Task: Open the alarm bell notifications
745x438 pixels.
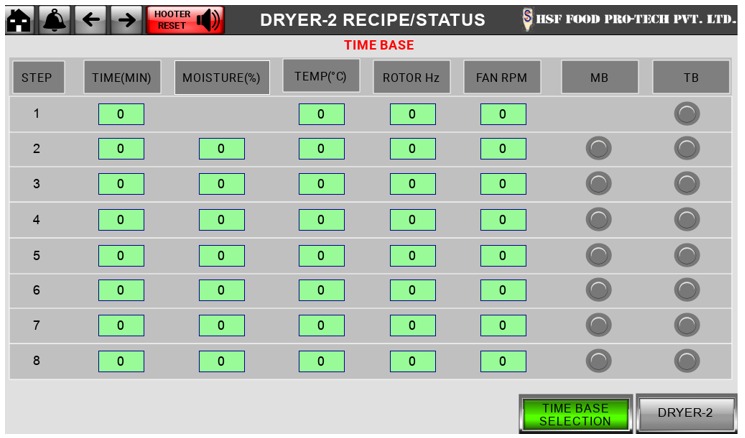Action: 54,19
